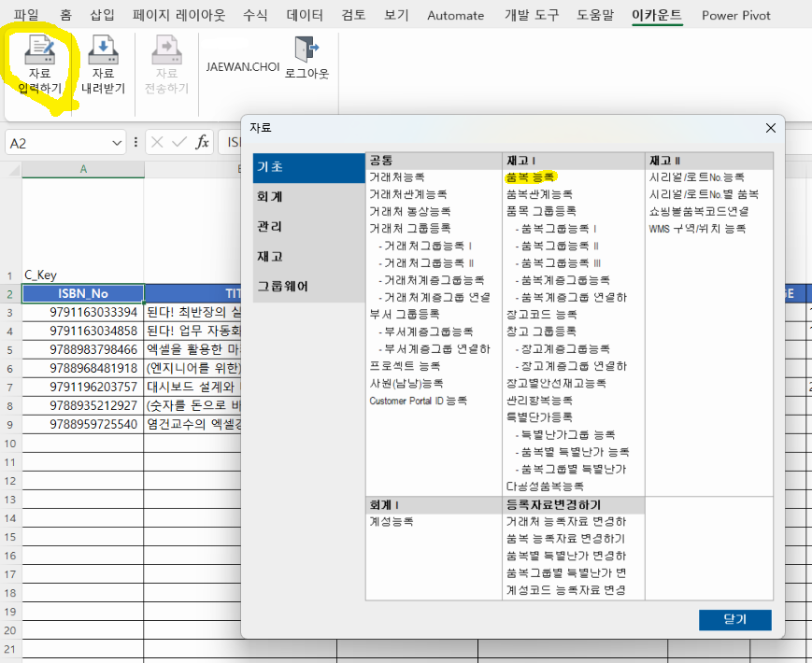Screen dimensions: 812x663
Task: Select the 그룹웨어 category in dialog
Action: pyautogui.click(x=308, y=287)
